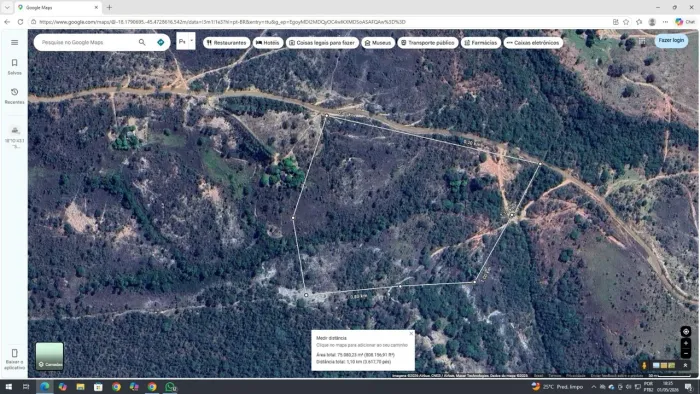Screen dimensions: 700x394
Task: Show hidden system tray icons
Action: (x=593, y=387)
